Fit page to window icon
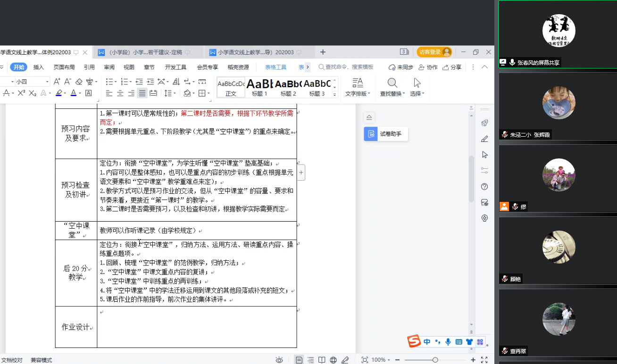Viewport: 617px width, 364px height. [x=365, y=360]
